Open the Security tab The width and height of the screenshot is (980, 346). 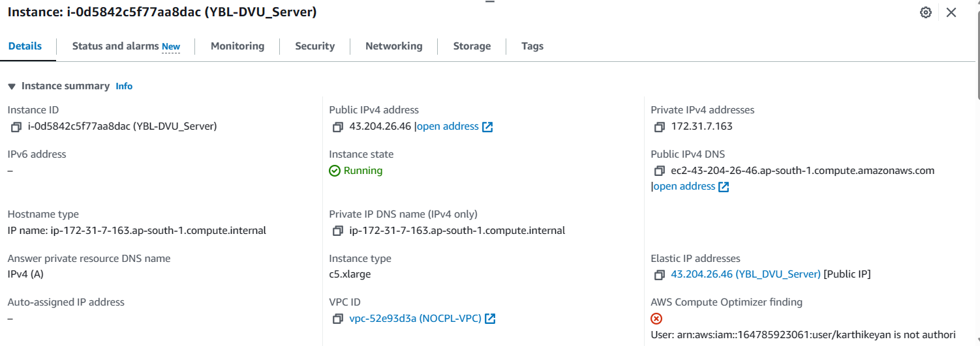point(314,46)
